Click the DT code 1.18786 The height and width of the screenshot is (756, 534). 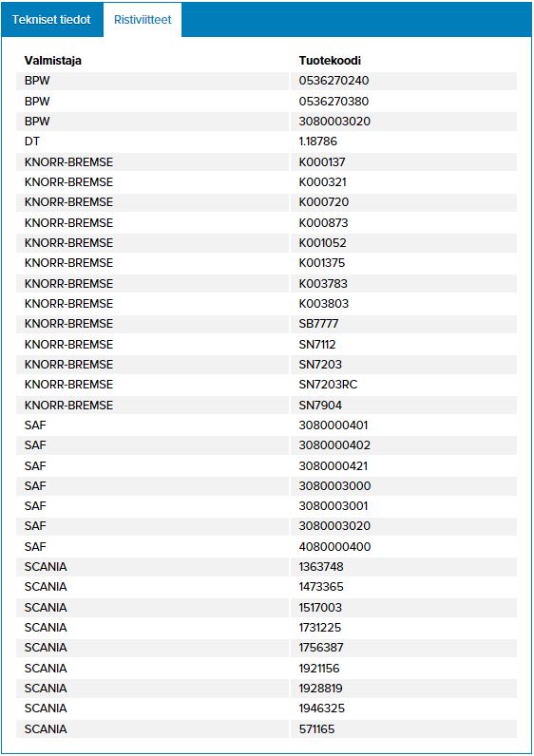tap(318, 142)
